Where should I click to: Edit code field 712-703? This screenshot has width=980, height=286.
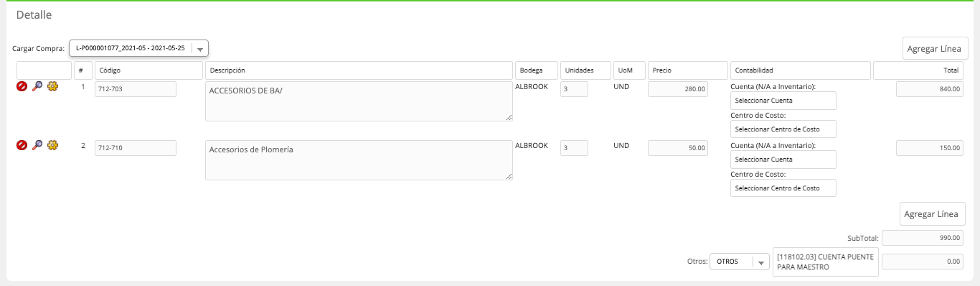point(136,89)
